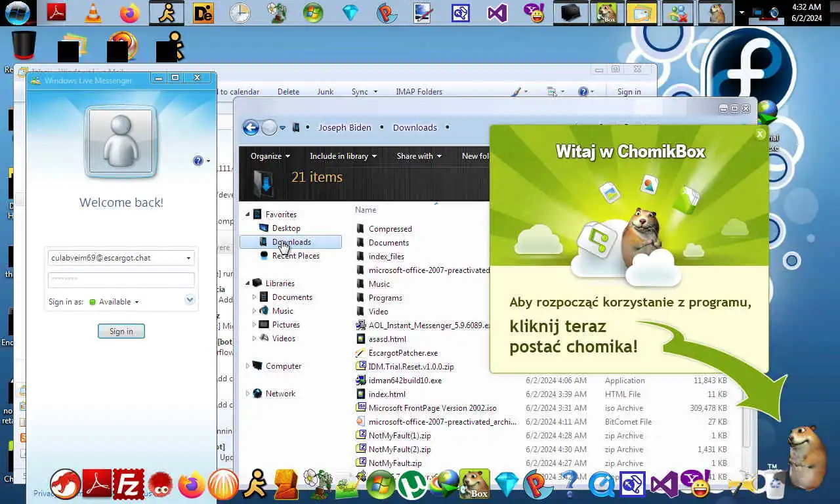Close the ChomikBox welcome popup

click(x=760, y=135)
